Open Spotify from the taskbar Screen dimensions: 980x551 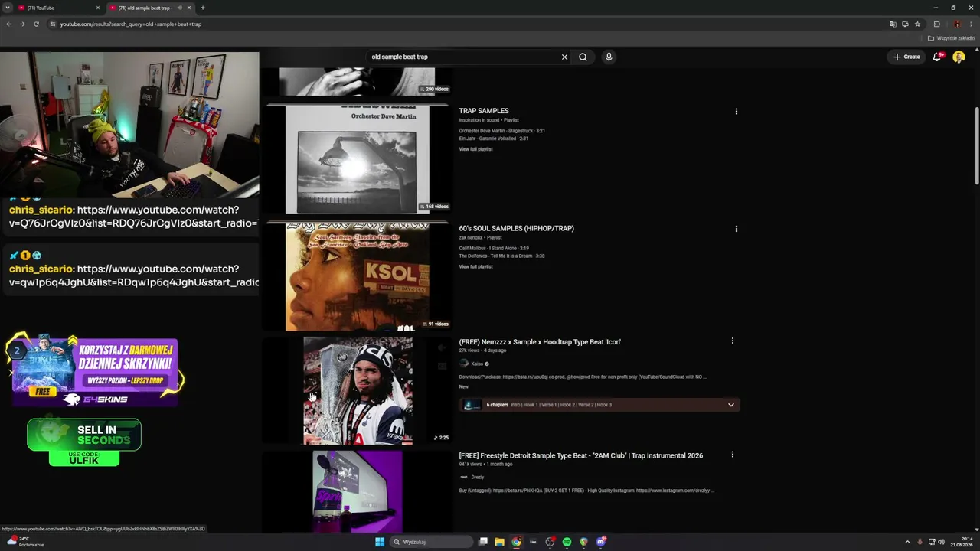pos(567,542)
